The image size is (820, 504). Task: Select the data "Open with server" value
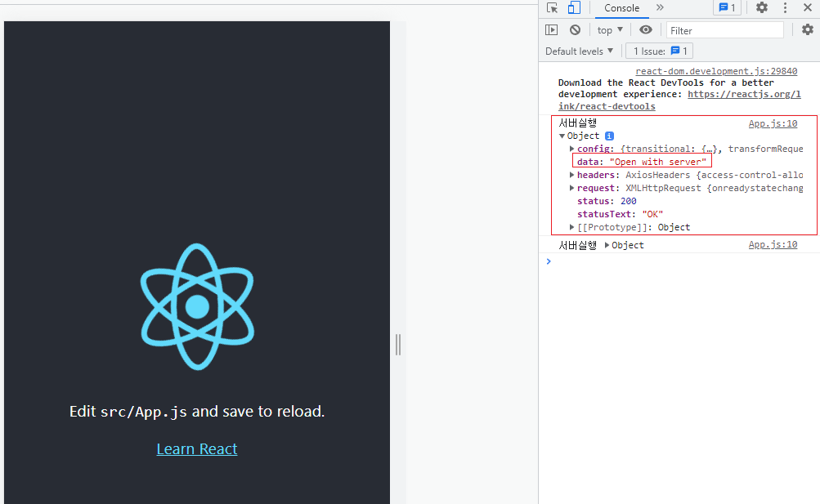pos(658,162)
